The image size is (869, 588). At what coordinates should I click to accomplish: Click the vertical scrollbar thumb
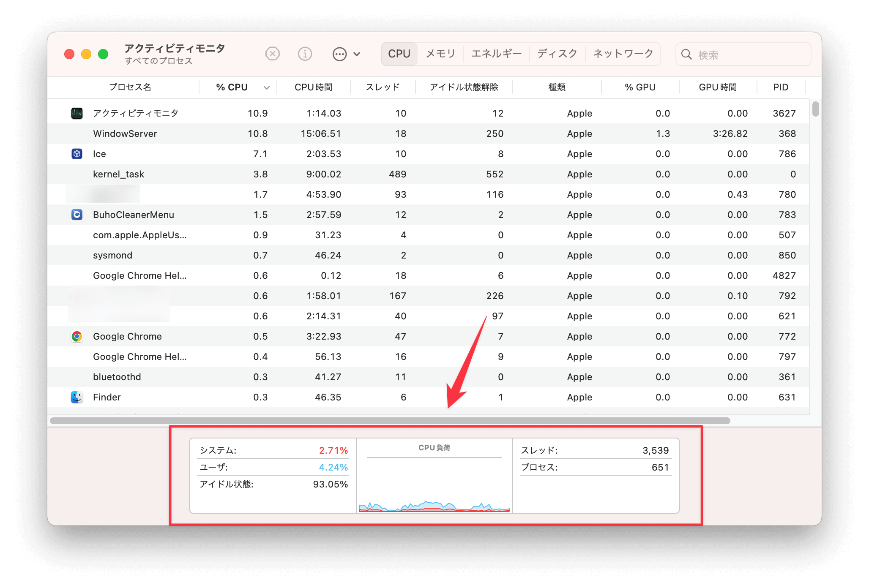(815, 109)
